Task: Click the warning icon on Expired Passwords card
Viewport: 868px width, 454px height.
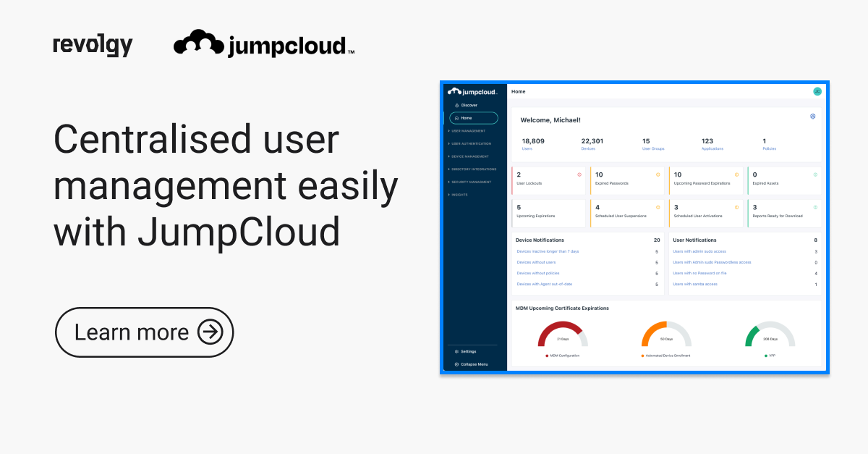Action: pyautogui.click(x=658, y=175)
